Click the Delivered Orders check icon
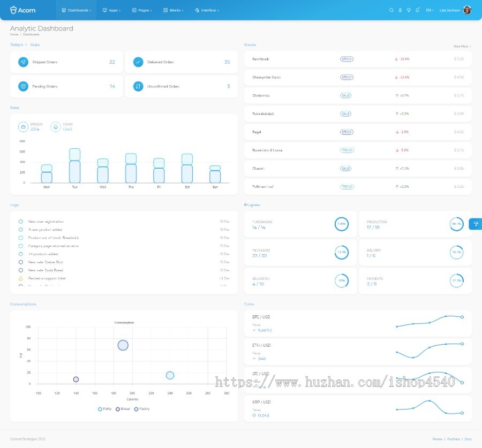This screenshot has width=482, height=448. click(138, 62)
